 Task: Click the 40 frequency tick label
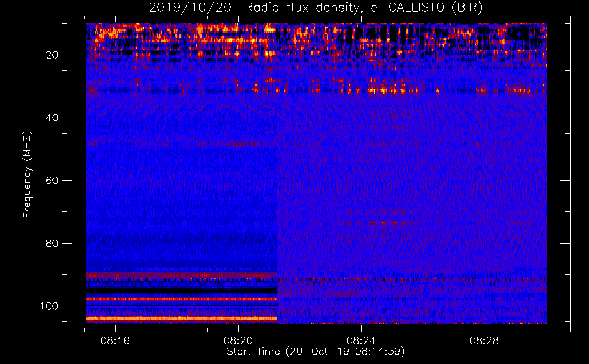pos(52,118)
